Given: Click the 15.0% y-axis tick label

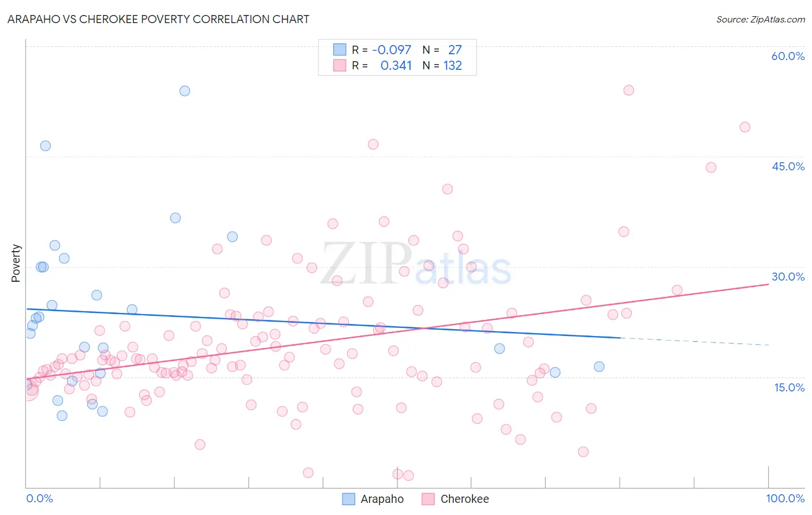Looking at the screenshot, I should [x=789, y=387].
